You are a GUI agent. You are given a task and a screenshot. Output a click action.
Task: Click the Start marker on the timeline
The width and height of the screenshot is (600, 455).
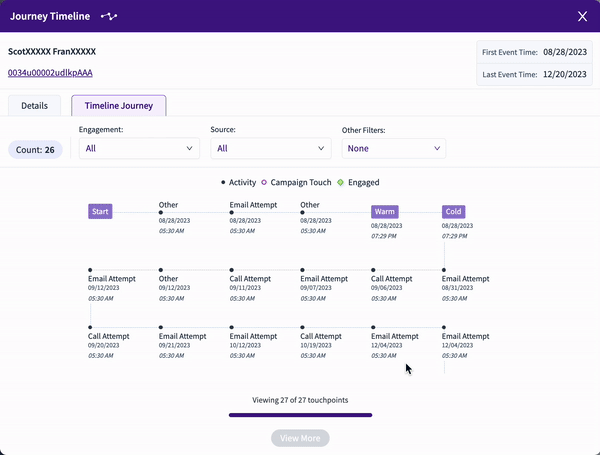[x=100, y=212]
